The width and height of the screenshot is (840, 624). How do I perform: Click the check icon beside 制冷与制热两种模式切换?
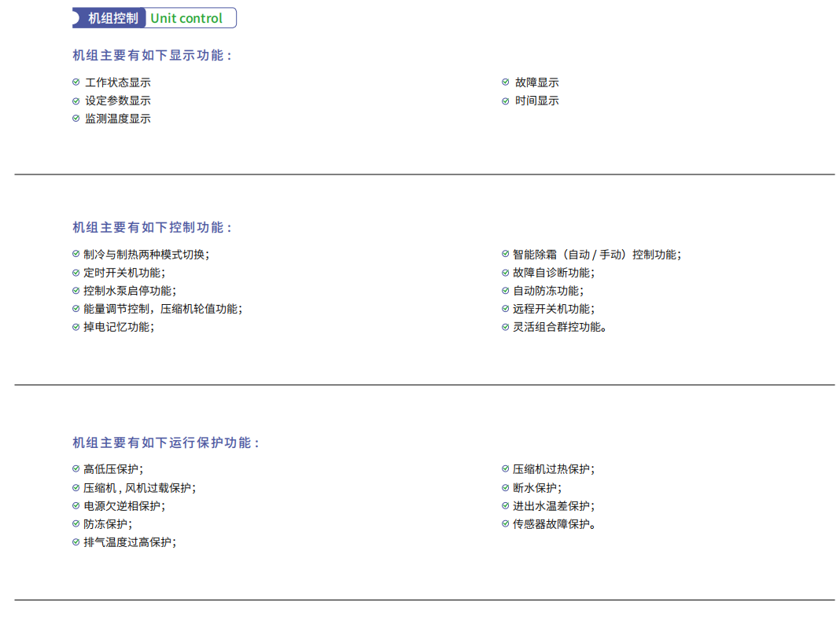coord(76,255)
